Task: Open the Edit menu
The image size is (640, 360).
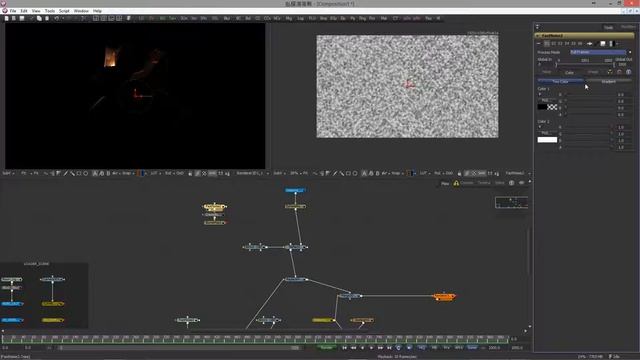Action: coord(24,11)
